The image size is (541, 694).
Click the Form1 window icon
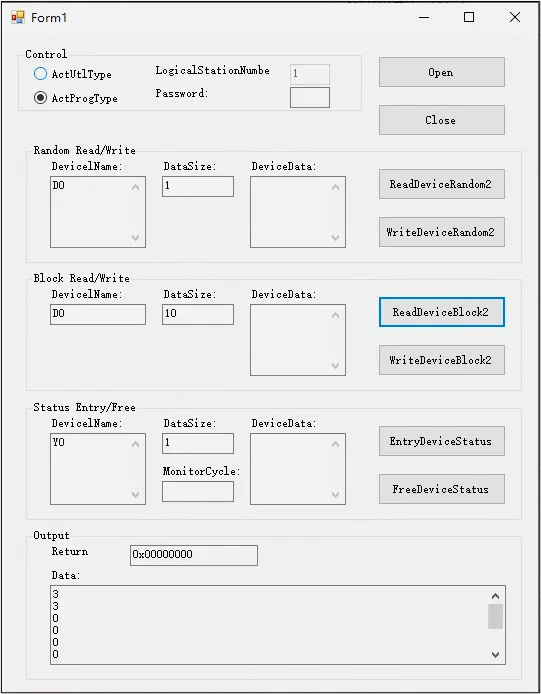coord(18,17)
